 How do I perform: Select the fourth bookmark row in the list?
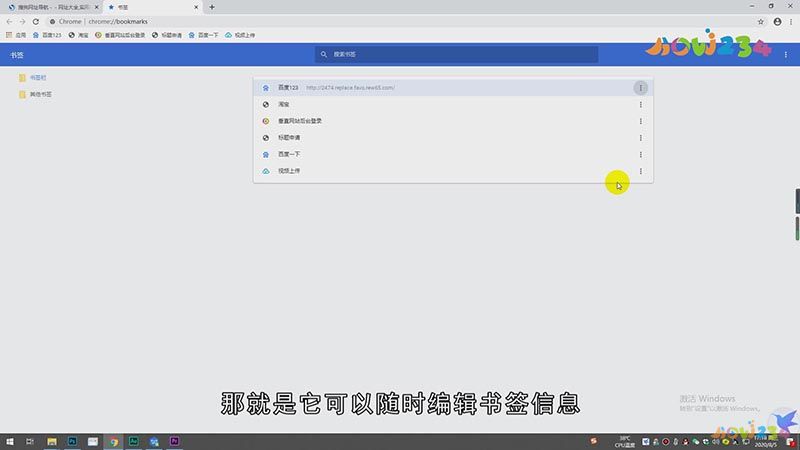(x=453, y=138)
